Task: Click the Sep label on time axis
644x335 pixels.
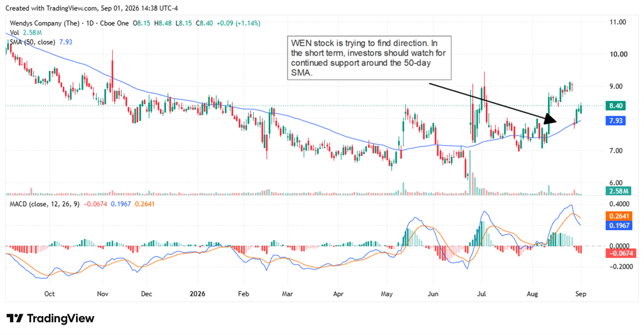Action: coord(581,294)
